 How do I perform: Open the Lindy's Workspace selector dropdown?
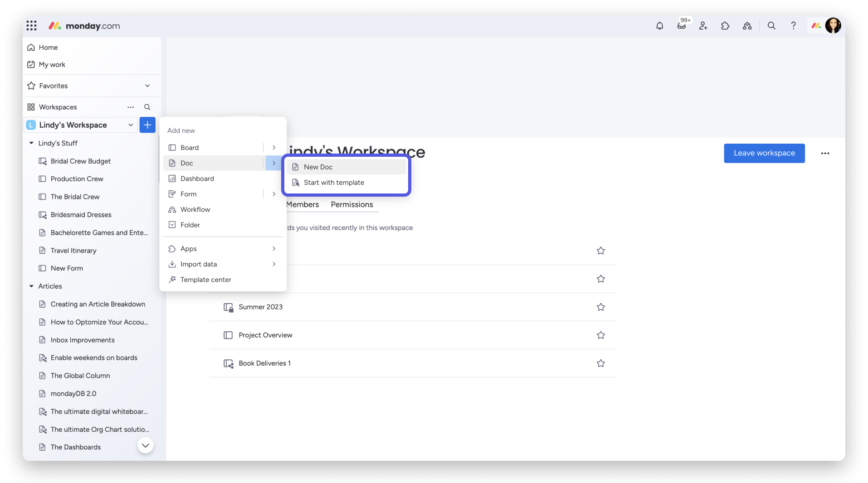(x=81, y=125)
